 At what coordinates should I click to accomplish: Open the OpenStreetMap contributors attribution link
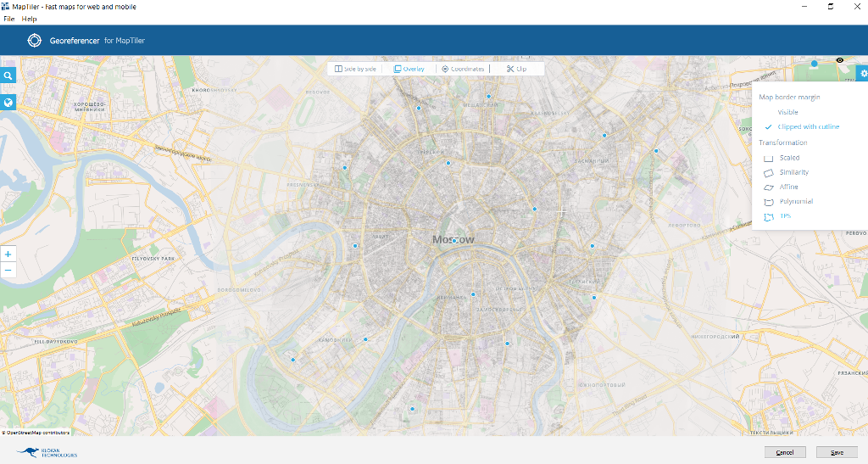[x=37, y=433]
